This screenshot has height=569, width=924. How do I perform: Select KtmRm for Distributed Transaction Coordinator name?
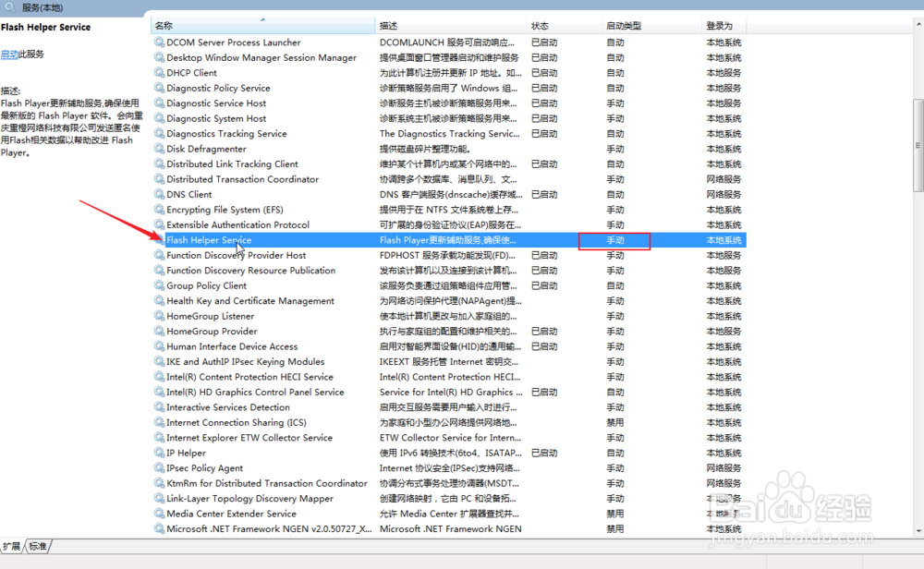click(x=267, y=484)
